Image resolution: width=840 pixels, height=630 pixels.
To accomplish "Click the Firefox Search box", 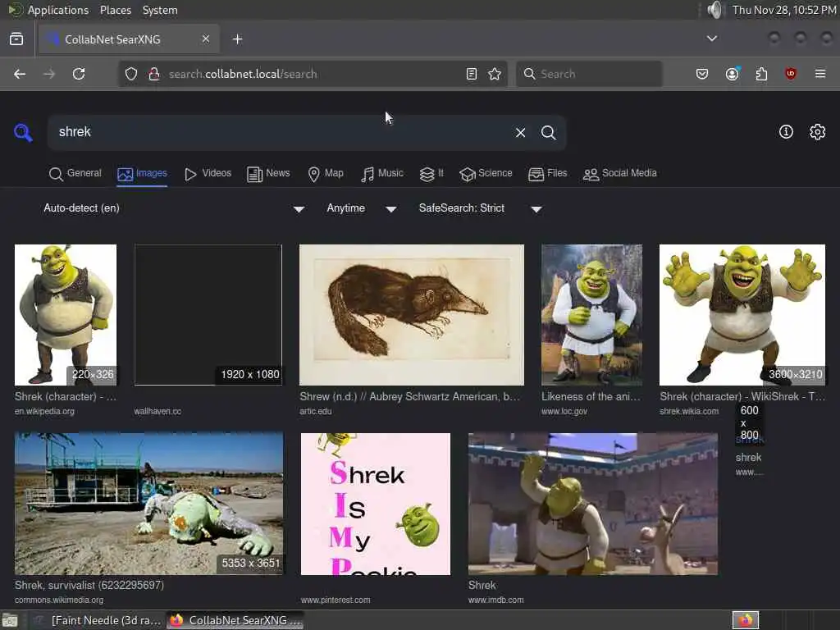I will click(589, 74).
